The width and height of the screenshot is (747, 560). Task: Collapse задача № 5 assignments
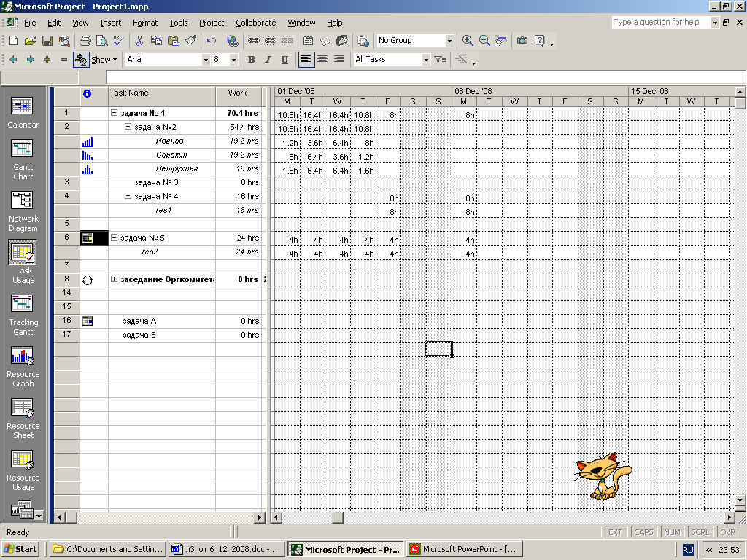pyautogui.click(x=114, y=238)
